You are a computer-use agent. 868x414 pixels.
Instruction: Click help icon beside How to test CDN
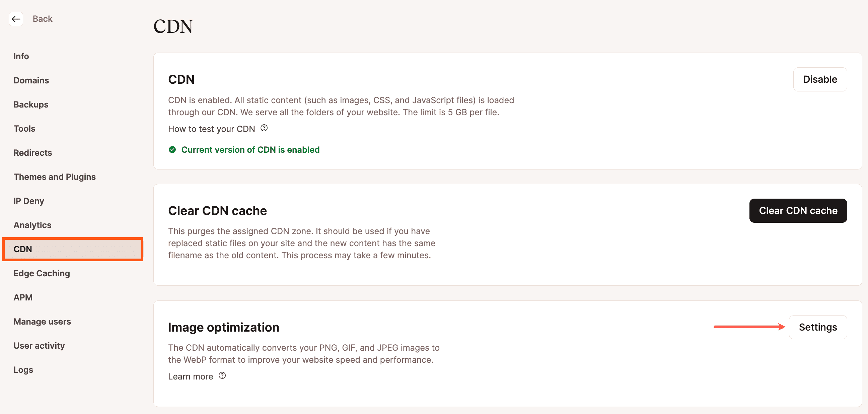coord(264,128)
